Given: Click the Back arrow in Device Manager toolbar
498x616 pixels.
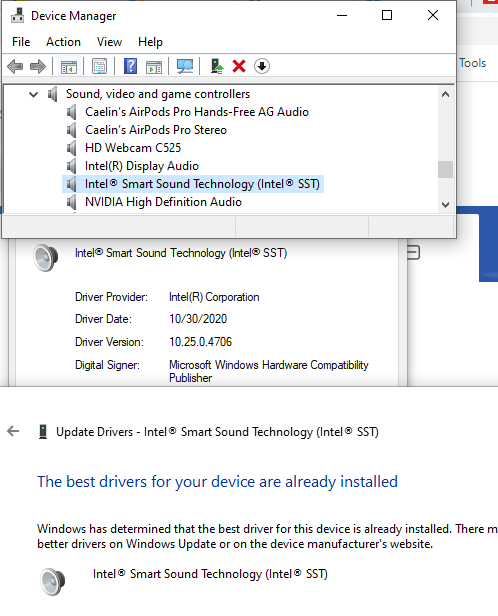Looking at the screenshot, I should click(x=15, y=66).
